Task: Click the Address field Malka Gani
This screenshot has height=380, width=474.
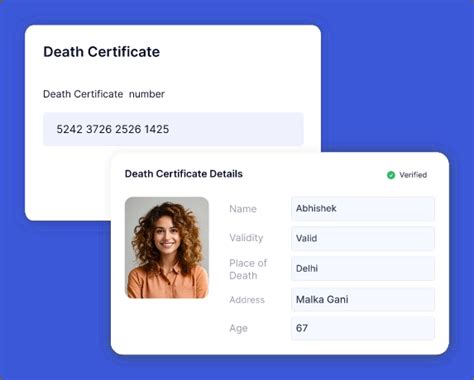Action: click(363, 299)
